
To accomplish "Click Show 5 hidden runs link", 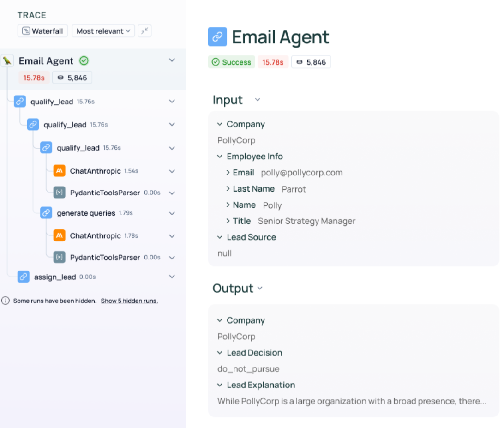I will tap(129, 301).
